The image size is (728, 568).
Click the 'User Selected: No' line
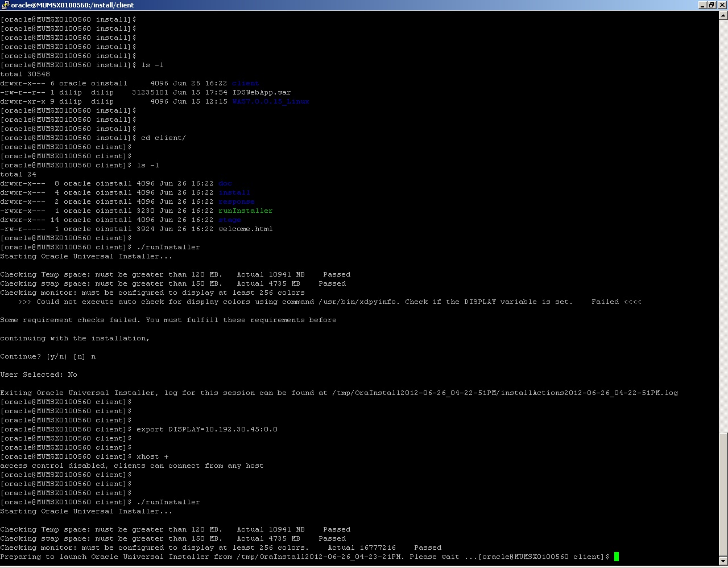39,374
